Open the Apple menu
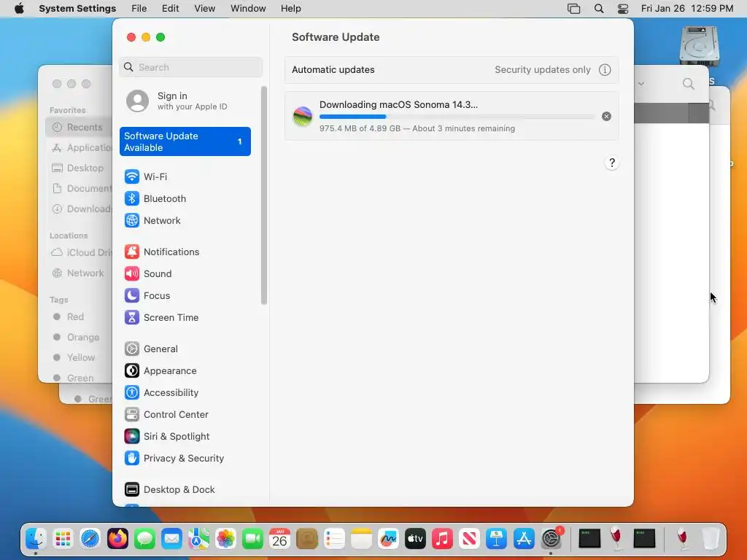This screenshot has height=560, width=747. pyautogui.click(x=19, y=9)
